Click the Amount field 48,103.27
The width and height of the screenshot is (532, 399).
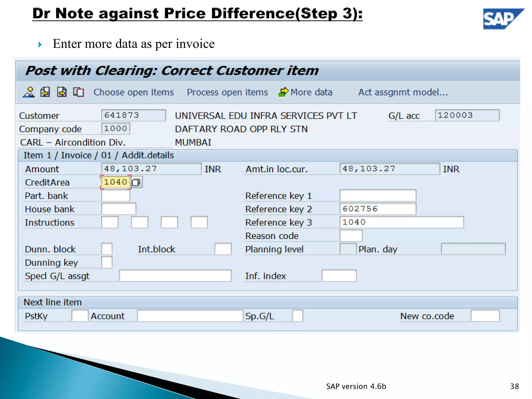[x=151, y=169]
